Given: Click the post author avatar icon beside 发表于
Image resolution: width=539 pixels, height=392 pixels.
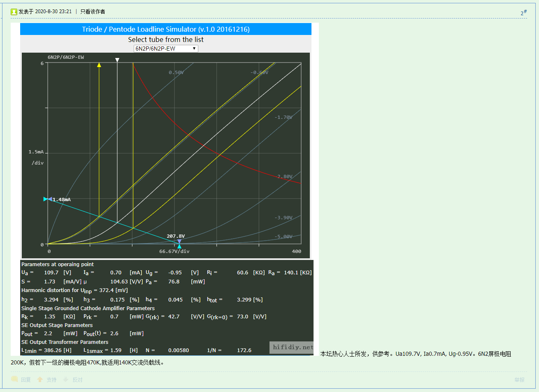Looking at the screenshot, I should [14, 12].
